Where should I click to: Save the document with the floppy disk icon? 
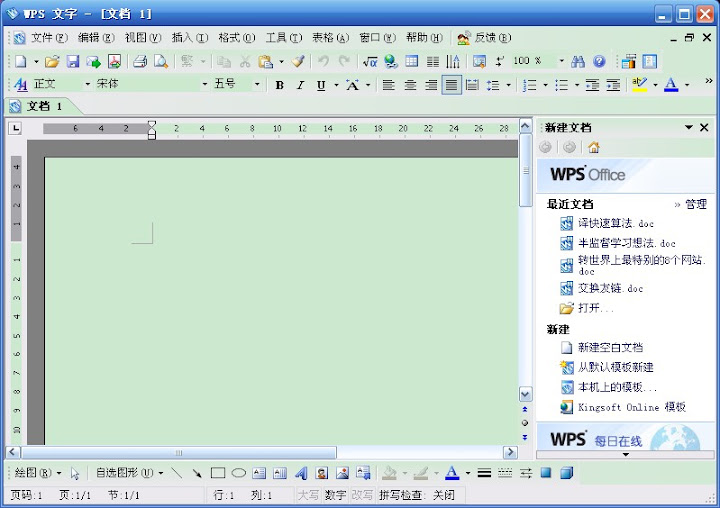pyautogui.click(x=73, y=61)
